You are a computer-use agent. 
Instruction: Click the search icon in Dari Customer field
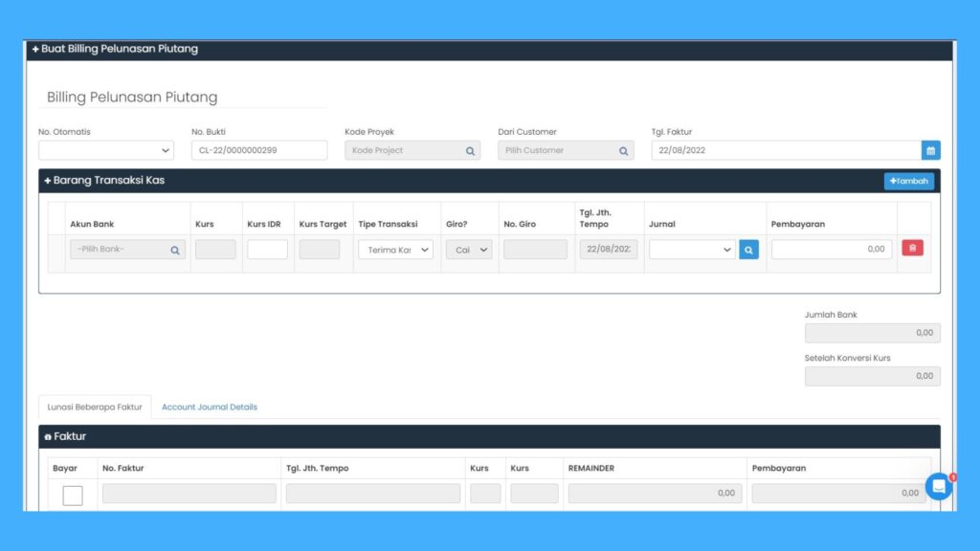pos(623,150)
